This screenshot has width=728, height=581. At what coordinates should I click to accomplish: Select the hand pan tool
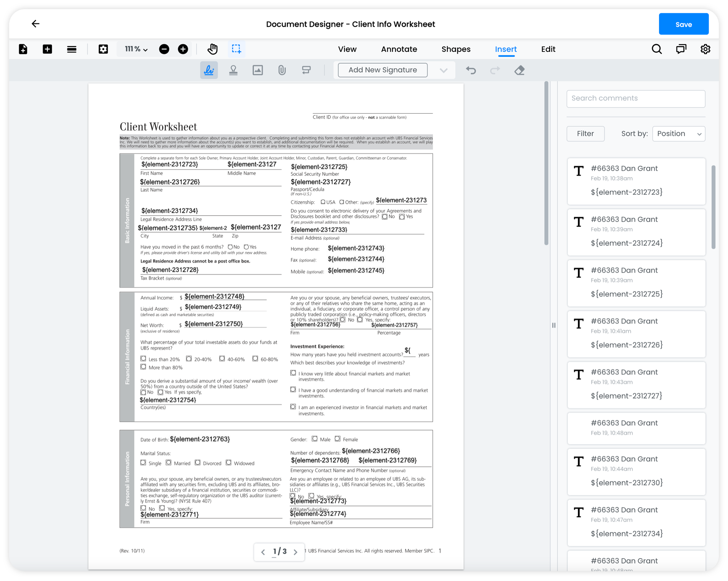[x=212, y=49]
